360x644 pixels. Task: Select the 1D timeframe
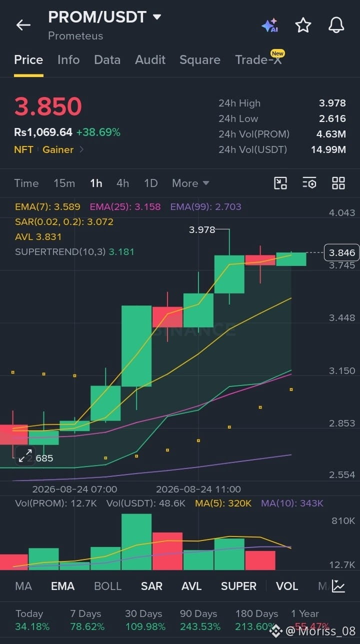coord(151,183)
